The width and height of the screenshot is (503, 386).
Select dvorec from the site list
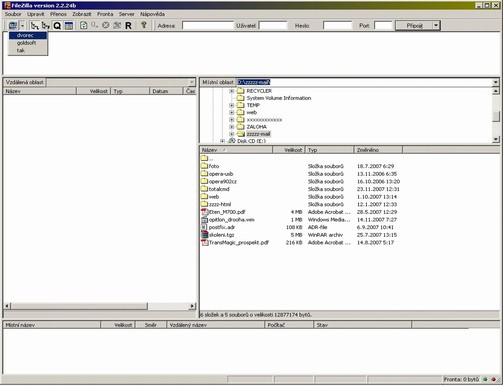(x=28, y=35)
